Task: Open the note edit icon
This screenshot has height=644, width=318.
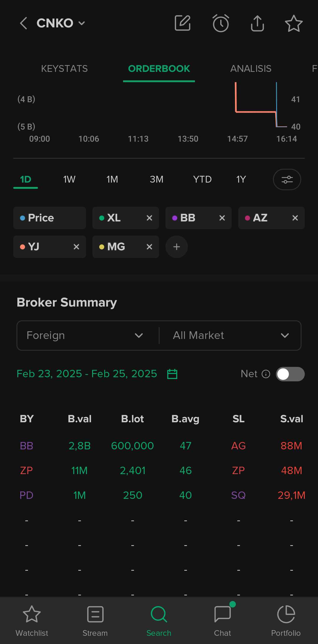Action: (183, 23)
